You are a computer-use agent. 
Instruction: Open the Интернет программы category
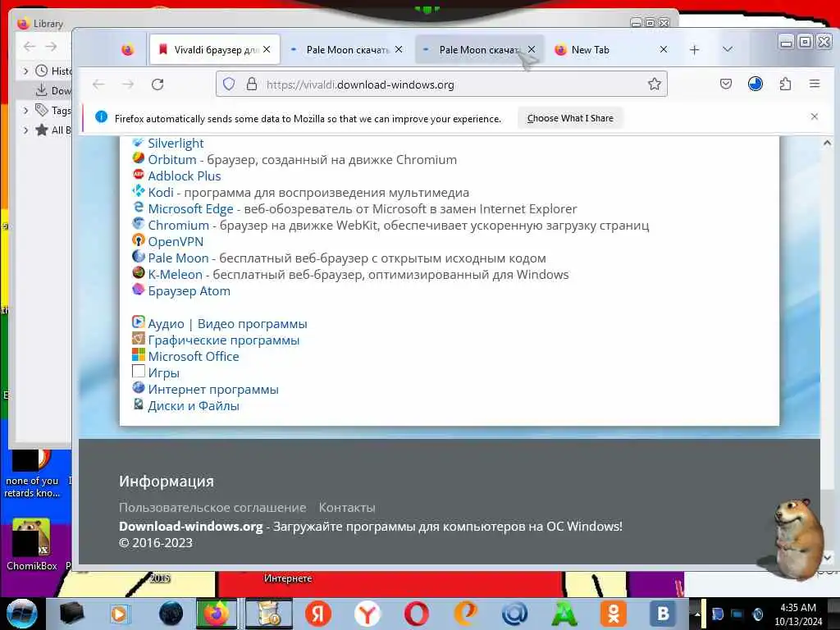point(213,390)
